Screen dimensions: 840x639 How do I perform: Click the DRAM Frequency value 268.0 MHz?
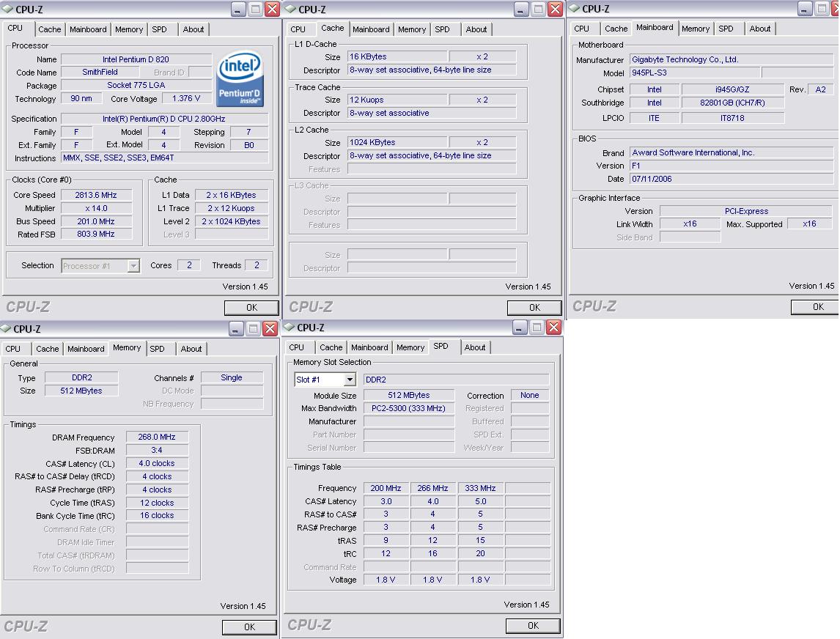pos(157,437)
